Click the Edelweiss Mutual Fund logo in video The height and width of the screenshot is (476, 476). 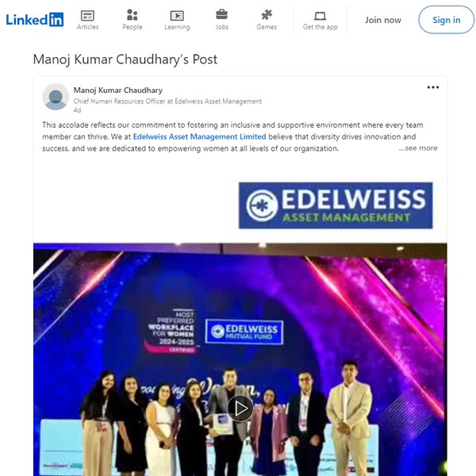[244, 332]
